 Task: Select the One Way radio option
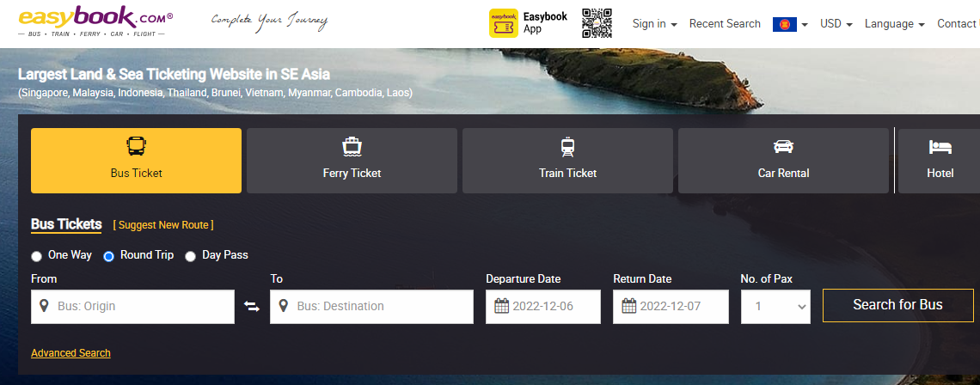(x=36, y=256)
